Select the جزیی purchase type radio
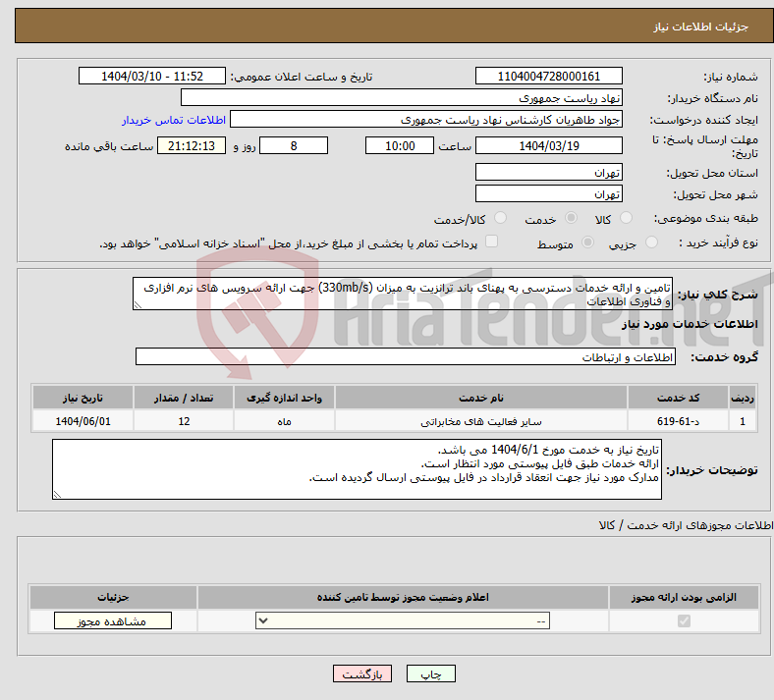This screenshot has width=774, height=700. (651, 242)
